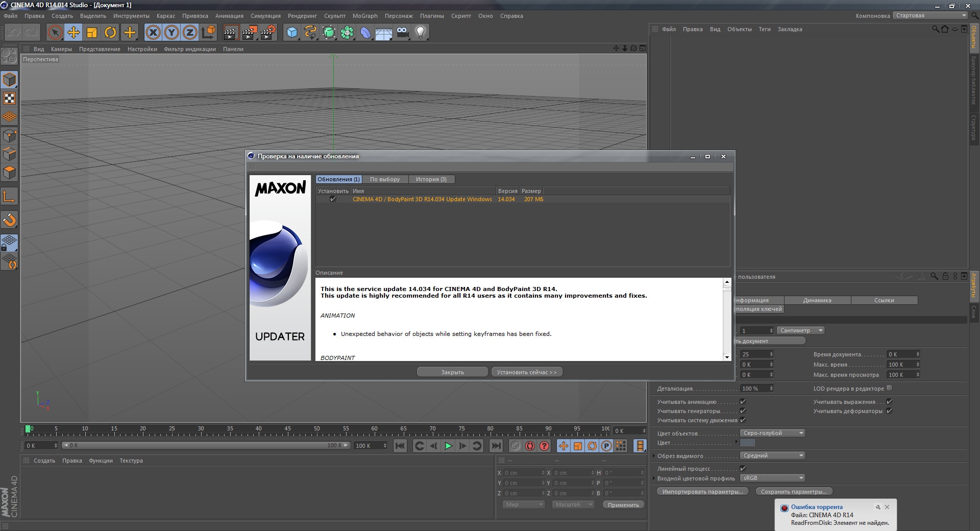Toggle 'Учитывать деформаторы' checkbox
Screen dimensions: 980x531
[890, 411]
